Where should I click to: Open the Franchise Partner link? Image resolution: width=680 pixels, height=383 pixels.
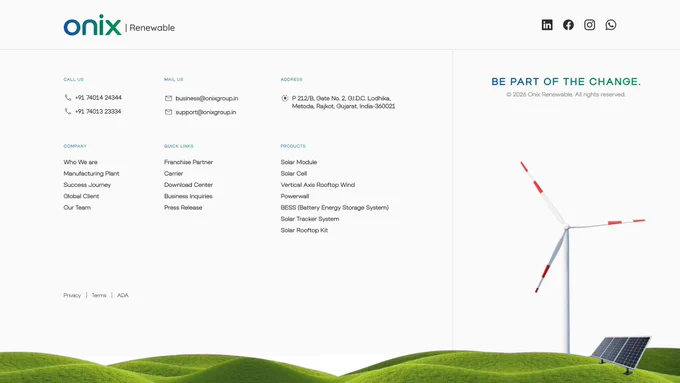click(x=188, y=162)
